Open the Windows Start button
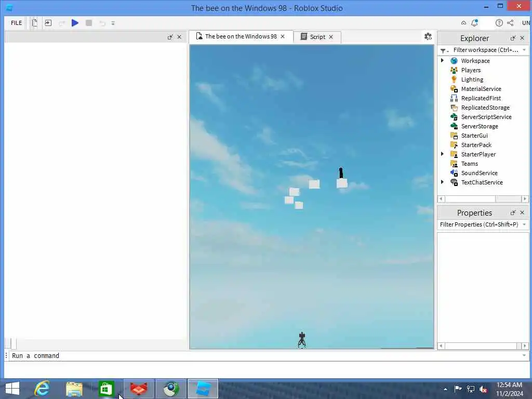Screen dimensions: 532x399 pos(12,389)
